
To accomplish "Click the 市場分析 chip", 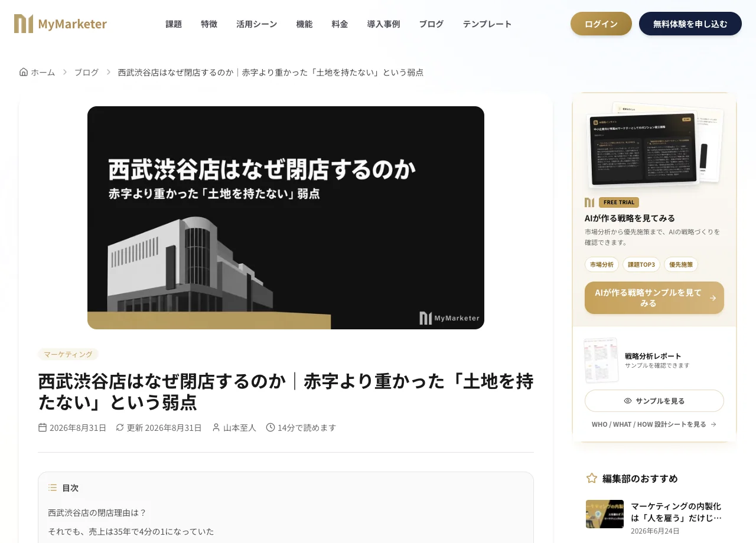I will [x=602, y=264].
